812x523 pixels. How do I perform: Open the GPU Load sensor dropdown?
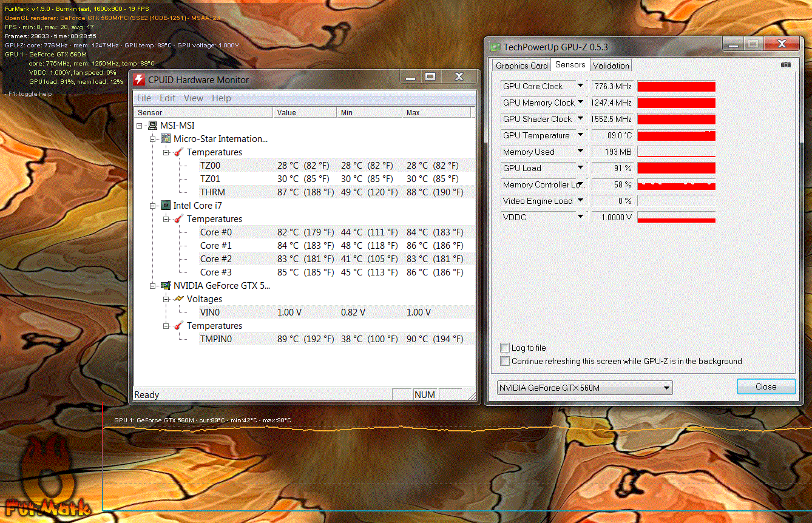580,168
